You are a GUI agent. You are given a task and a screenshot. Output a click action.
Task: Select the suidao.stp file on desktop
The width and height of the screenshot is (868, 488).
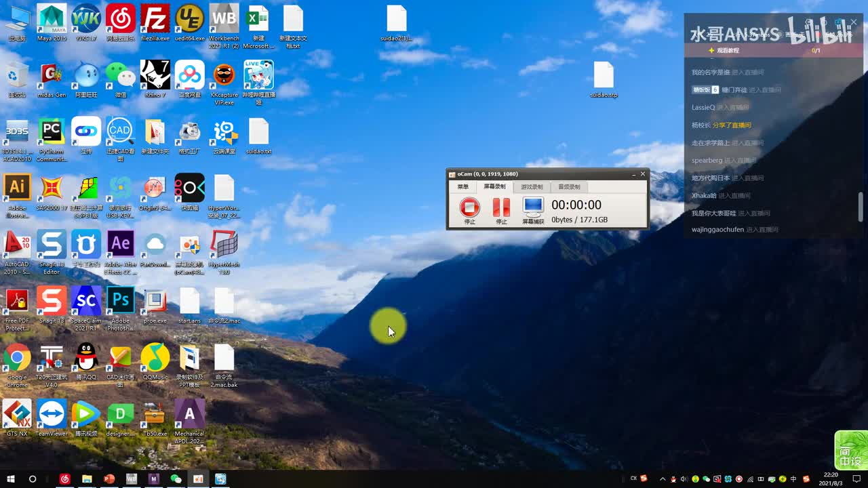(604, 79)
